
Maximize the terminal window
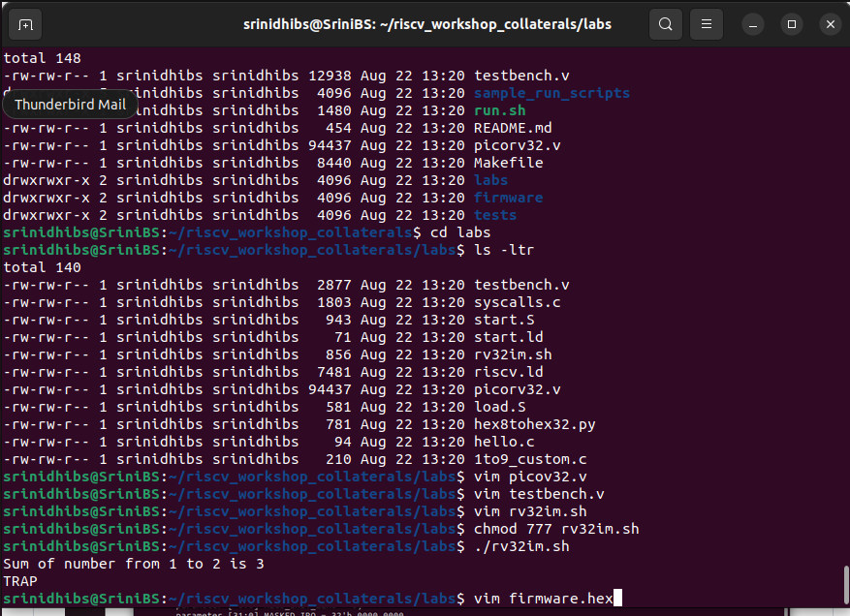coord(791,23)
